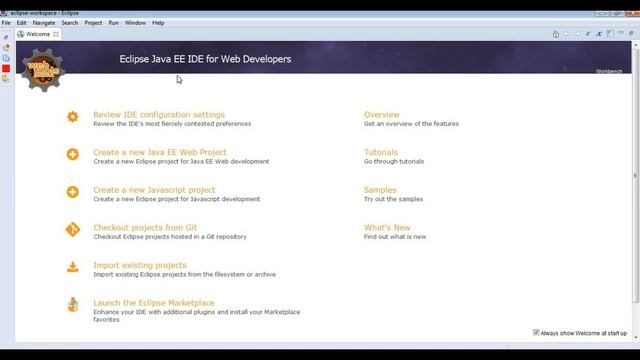Click 'Get an overview of the features' text
This screenshot has width=640, height=360.
coord(411,124)
